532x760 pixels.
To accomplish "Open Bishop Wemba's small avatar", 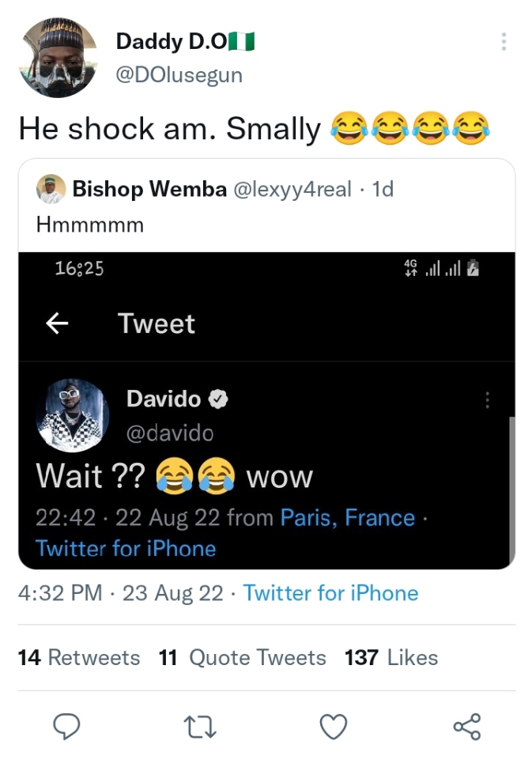I will (51, 189).
